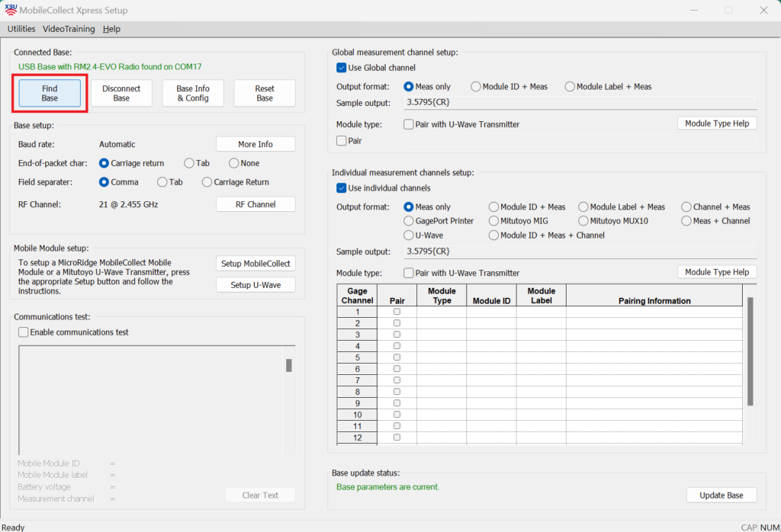Check Pair box for gage channel 6
The height and width of the screenshot is (532, 781).
point(397,369)
